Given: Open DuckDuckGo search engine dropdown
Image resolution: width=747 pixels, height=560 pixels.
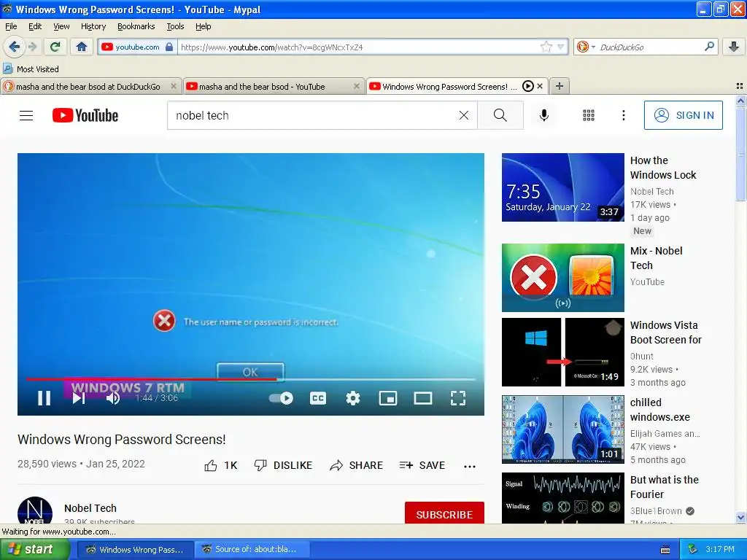Looking at the screenshot, I should tap(586, 47).
